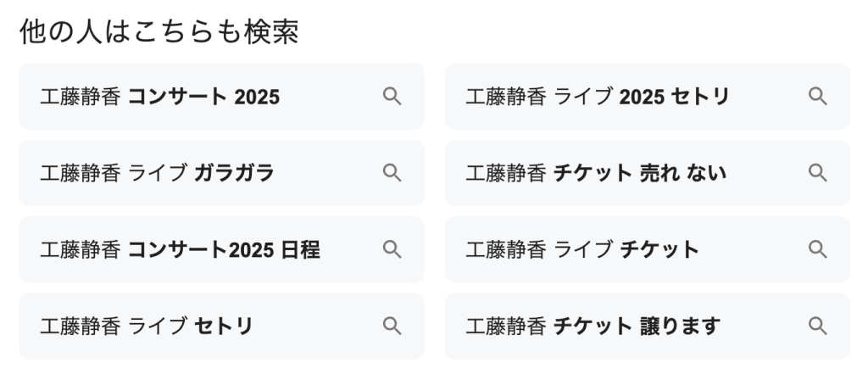Click search icon beside チケット 譲ります suggestion
The image size is (868, 374).
[817, 326]
